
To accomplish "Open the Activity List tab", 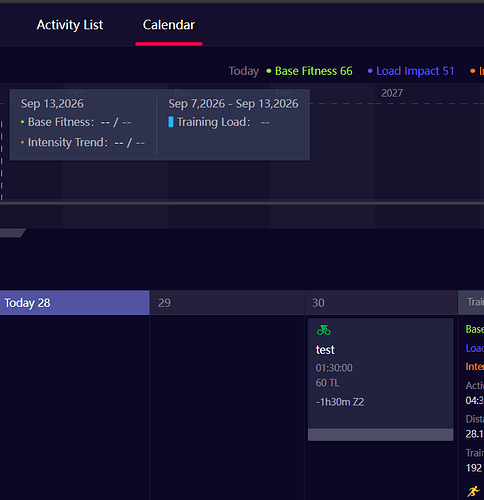I will 70,25.
